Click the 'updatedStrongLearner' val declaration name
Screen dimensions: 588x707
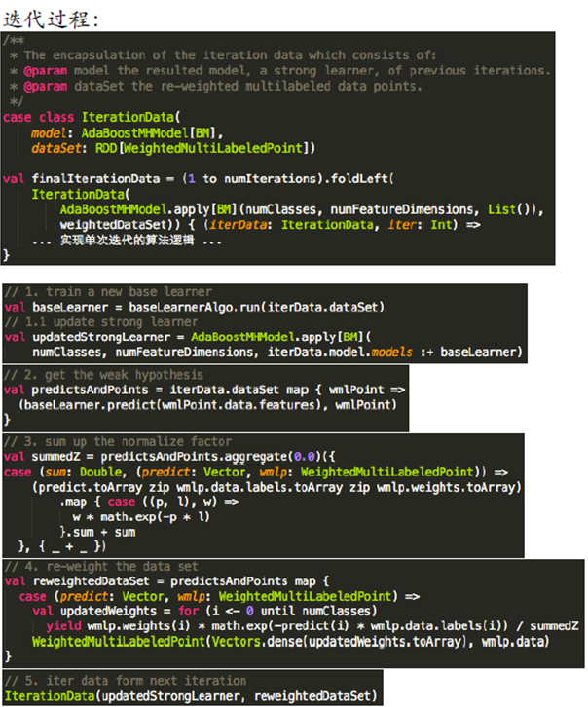[x=101, y=337]
